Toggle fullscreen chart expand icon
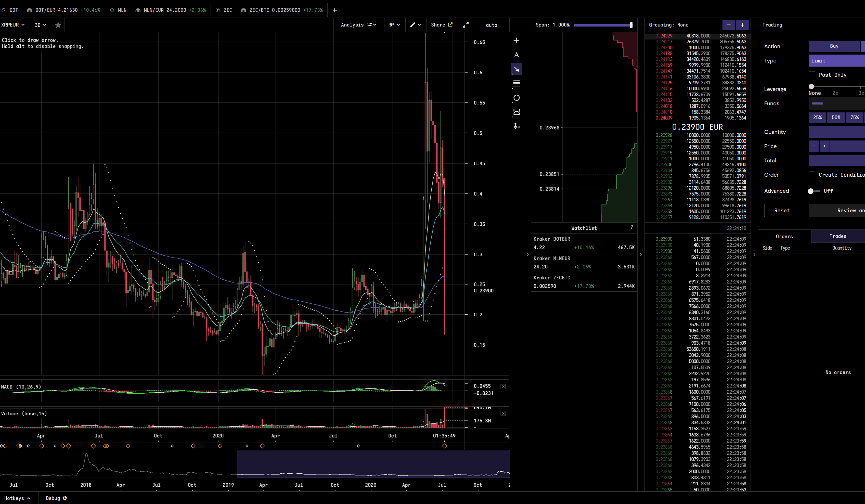 coord(466,25)
